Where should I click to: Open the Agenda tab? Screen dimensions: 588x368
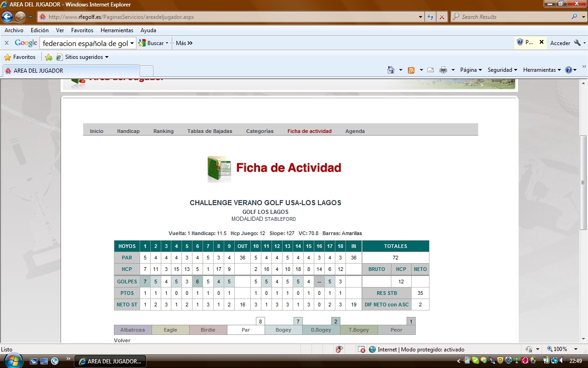pos(355,131)
